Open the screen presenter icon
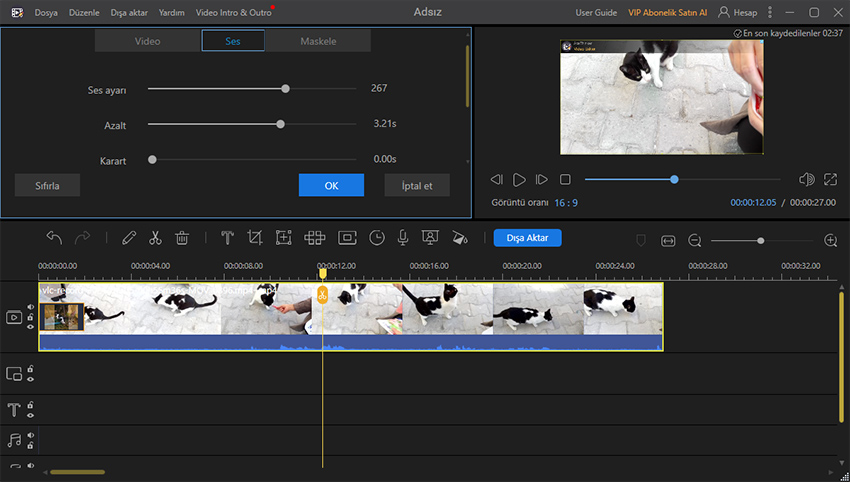Viewport: 850px width, 482px height. pyautogui.click(x=430, y=238)
